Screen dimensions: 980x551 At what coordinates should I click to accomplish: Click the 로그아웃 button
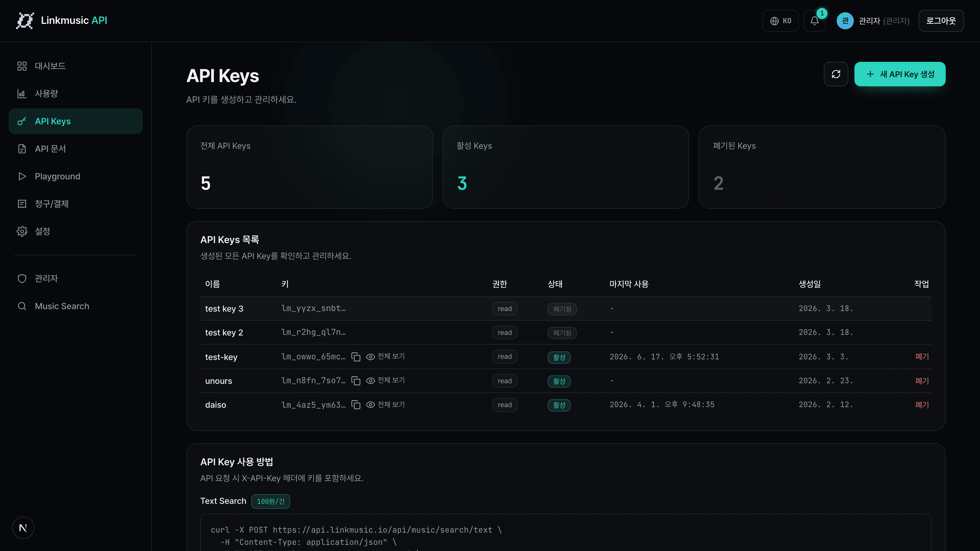click(941, 21)
